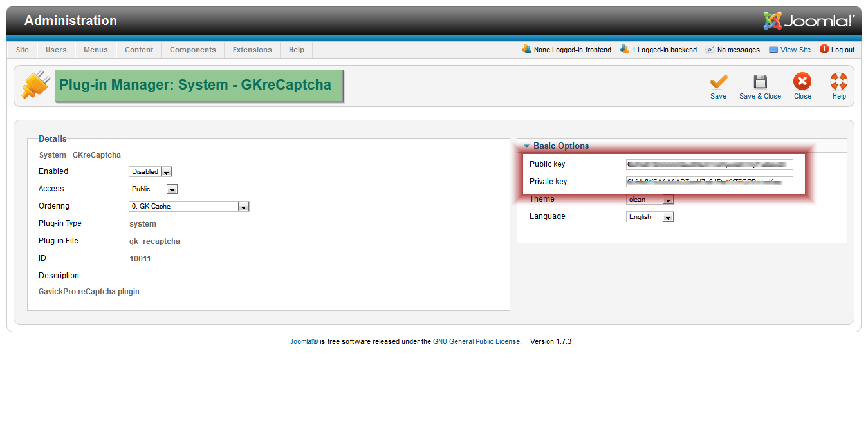This screenshot has width=868, height=434.
Task: Click the plug-in manager plug icon
Action: [x=35, y=85]
